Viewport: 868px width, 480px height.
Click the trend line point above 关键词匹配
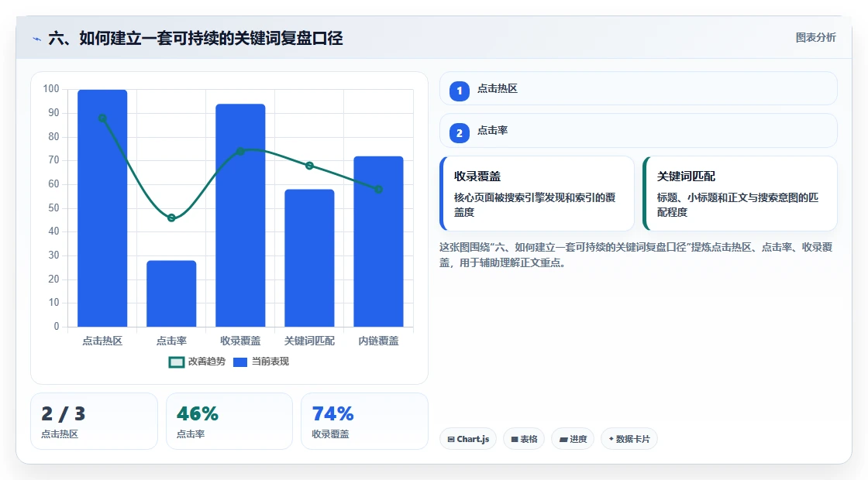pos(309,166)
